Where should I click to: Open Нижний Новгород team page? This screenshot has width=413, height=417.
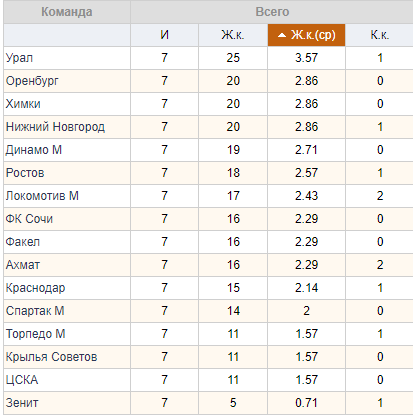click(55, 127)
